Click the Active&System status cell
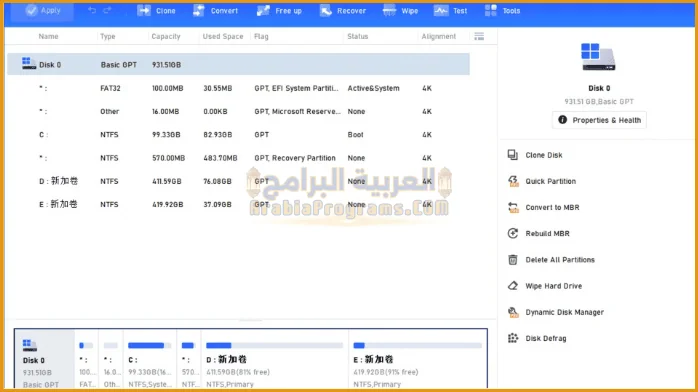This screenshot has width=698, height=392. 373,88
